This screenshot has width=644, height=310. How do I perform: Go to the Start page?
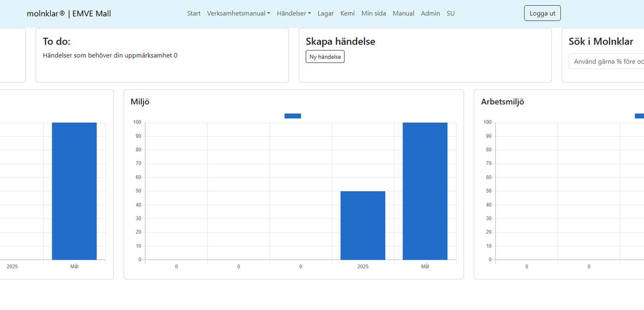(x=193, y=13)
